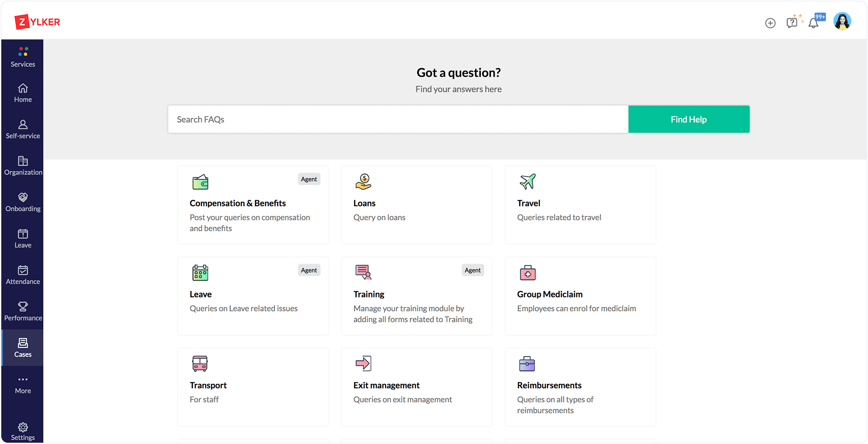The width and height of the screenshot is (868, 444).
Task: Expand the More menu in sidebar
Action: click(23, 384)
